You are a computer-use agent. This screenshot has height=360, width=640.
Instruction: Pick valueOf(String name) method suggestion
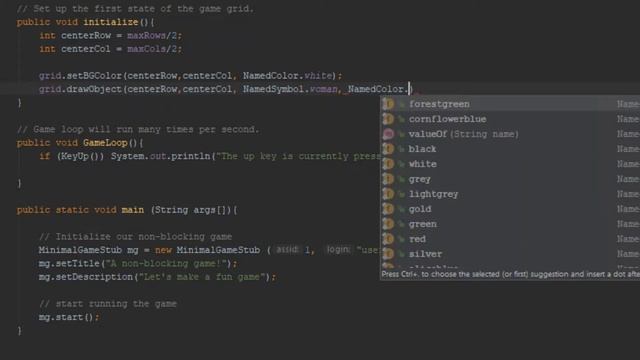pos(510,134)
